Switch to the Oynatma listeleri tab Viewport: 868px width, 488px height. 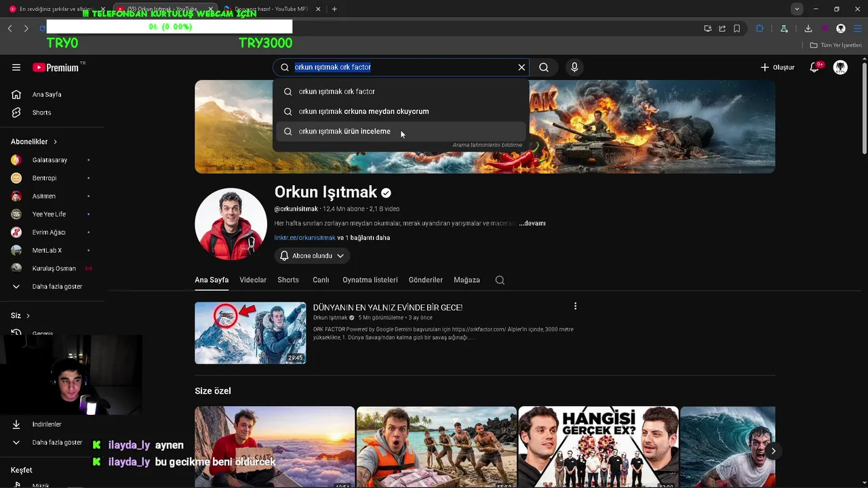coord(370,280)
